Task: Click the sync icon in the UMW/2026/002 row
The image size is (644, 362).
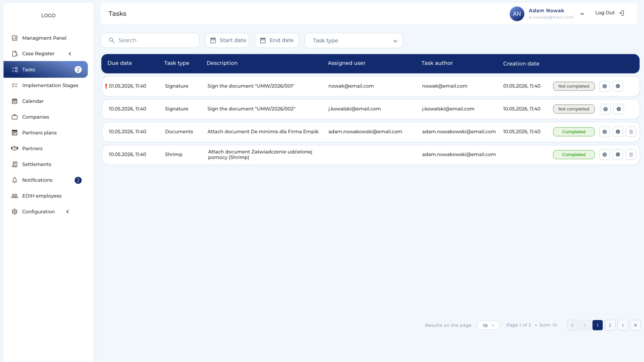Action: click(605, 109)
